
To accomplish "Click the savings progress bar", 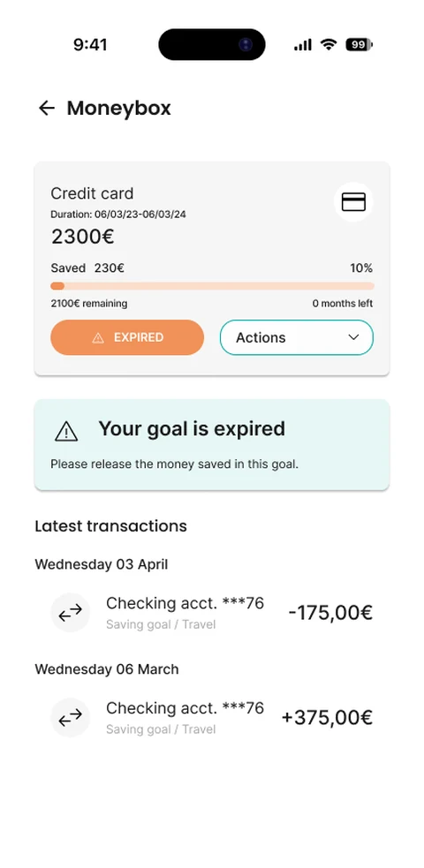I will [x=212, y=285].
